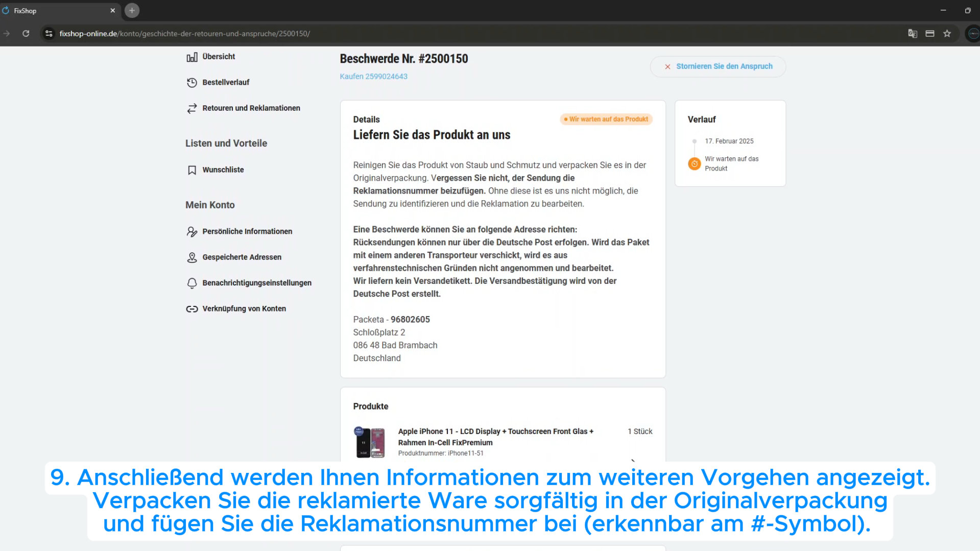Open the translate page icon in address bar
980x551 pixels.
point(913,34)
